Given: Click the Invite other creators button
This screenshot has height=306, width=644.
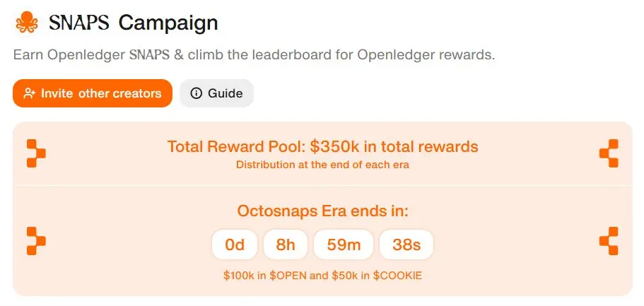Looking at the screenshot, I should point(93,93).
